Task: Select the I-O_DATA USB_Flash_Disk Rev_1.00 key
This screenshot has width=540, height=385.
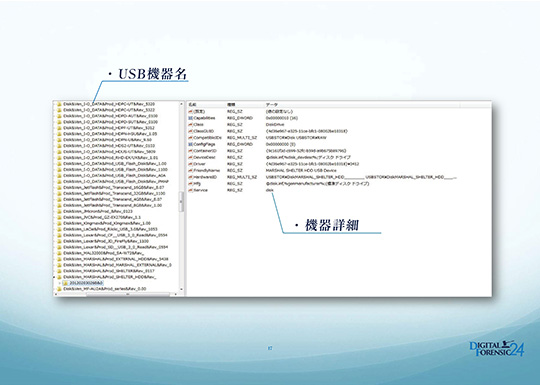Action: tap(115, 164)
